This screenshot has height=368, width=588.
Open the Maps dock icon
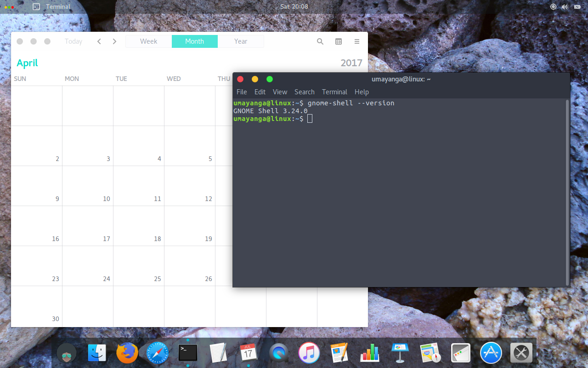coord(430,353)
